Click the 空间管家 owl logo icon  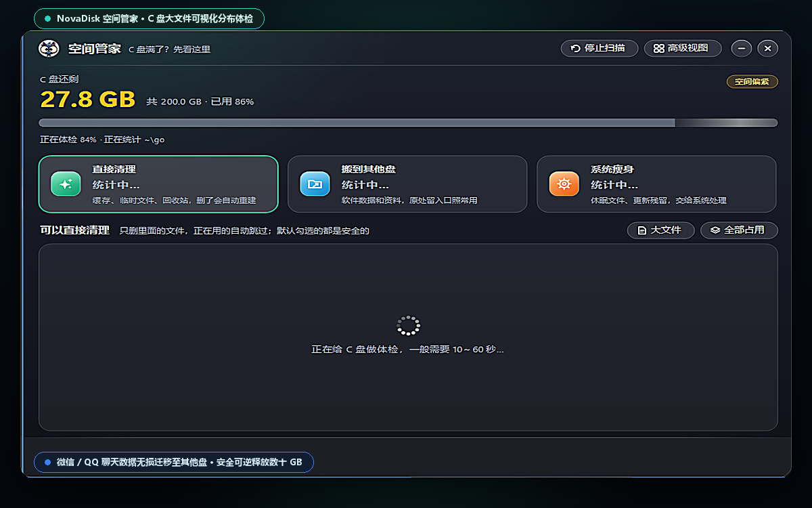[x=49, y=49]
